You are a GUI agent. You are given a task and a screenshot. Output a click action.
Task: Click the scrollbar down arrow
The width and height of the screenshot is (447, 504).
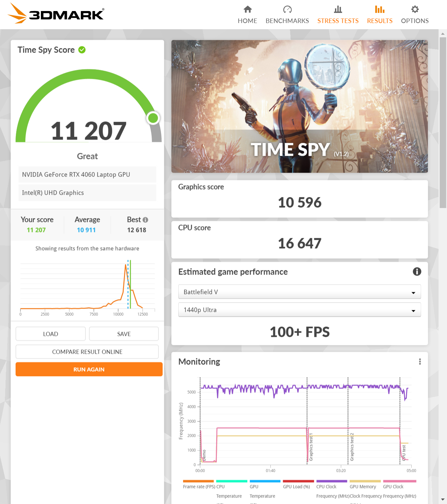[x=443, y=499]
